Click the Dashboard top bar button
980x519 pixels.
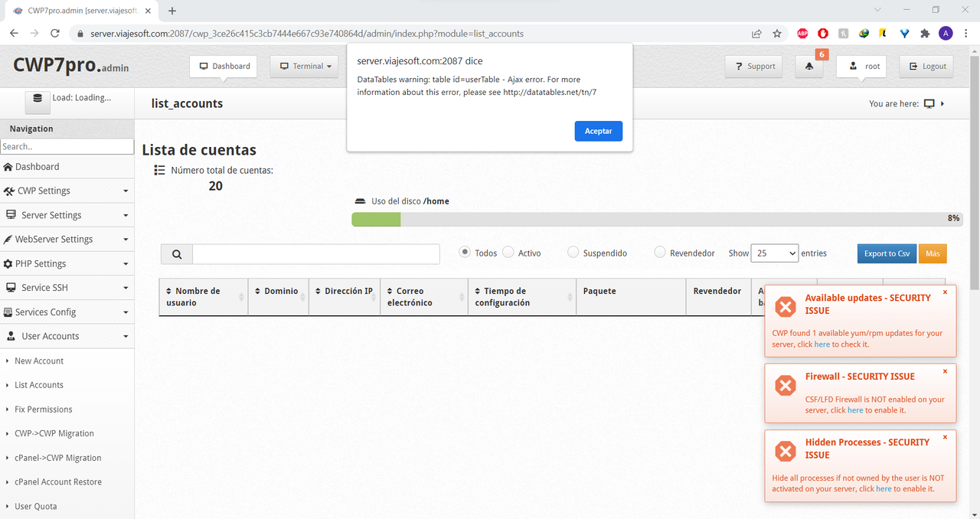(224, 67)
